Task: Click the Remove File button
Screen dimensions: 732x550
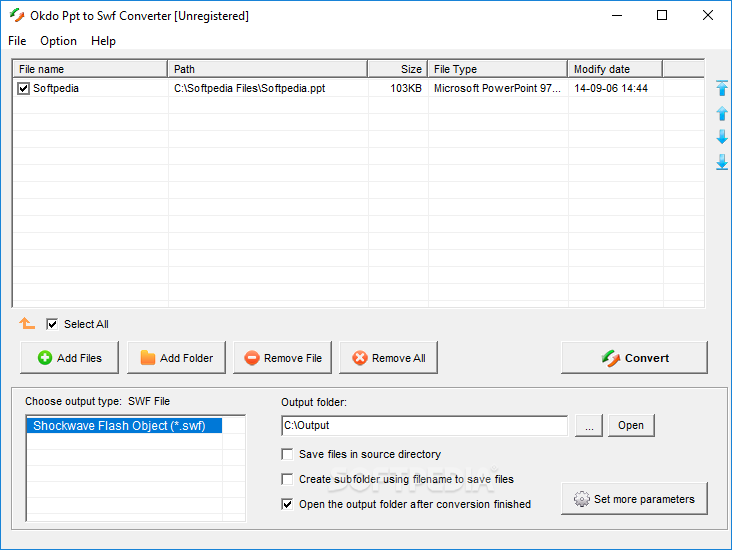Action: coord(282,358)
